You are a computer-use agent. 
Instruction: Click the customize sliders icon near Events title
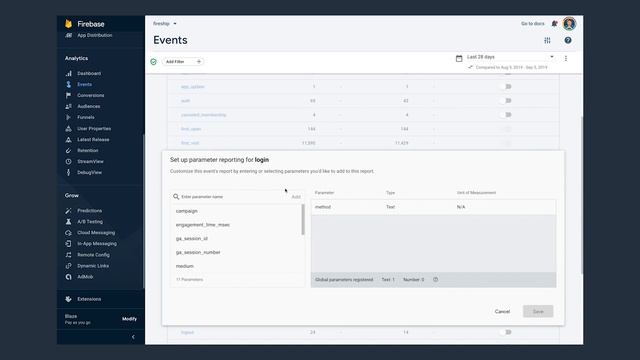(x=547, y=40)
